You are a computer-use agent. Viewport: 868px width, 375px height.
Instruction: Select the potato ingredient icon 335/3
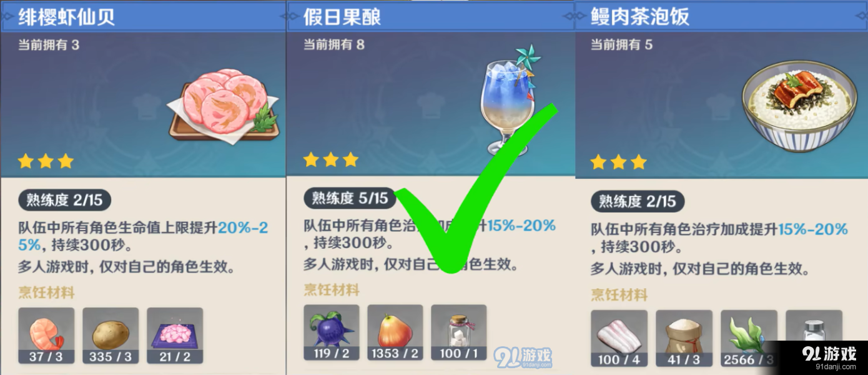111,336
